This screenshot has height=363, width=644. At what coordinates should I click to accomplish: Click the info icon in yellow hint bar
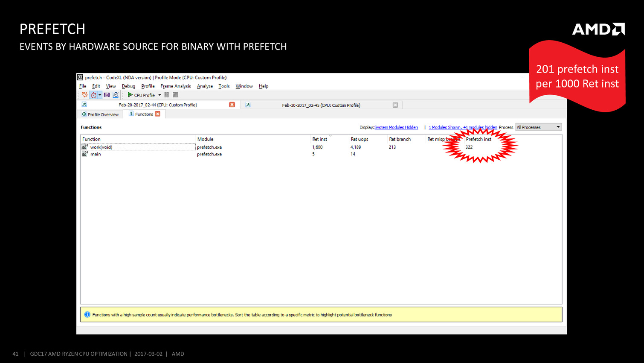(x=87, y=315)
